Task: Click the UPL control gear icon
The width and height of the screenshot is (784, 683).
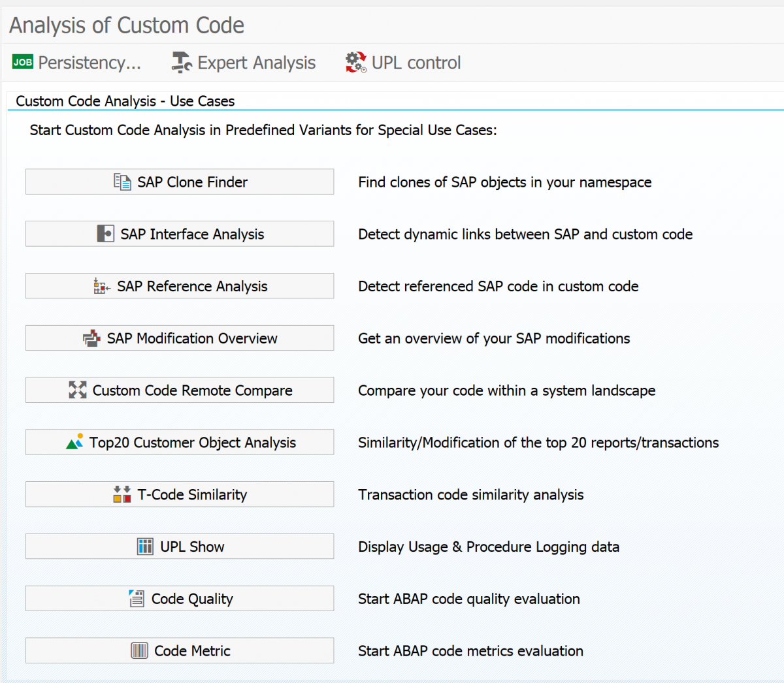Action: click(x=355, y=62)
